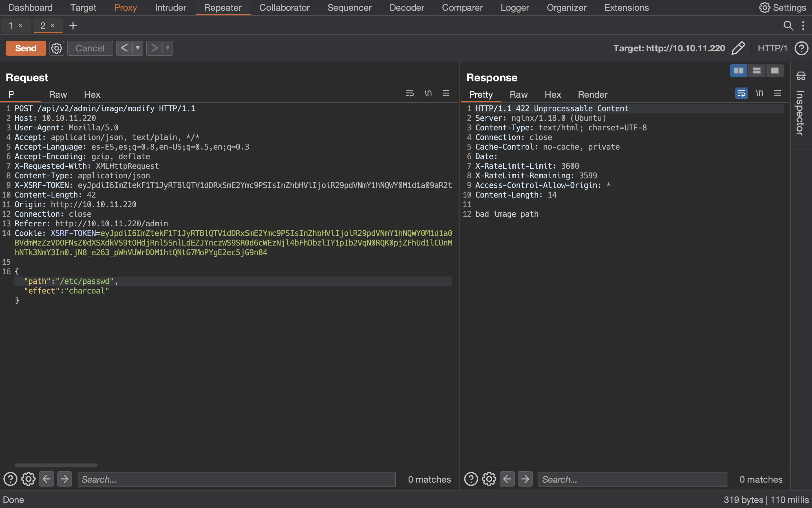The width and height of the screenshot is (812, 508).
Task: Click the "path":"/etc/passwd" line
Action: (233, 281)
